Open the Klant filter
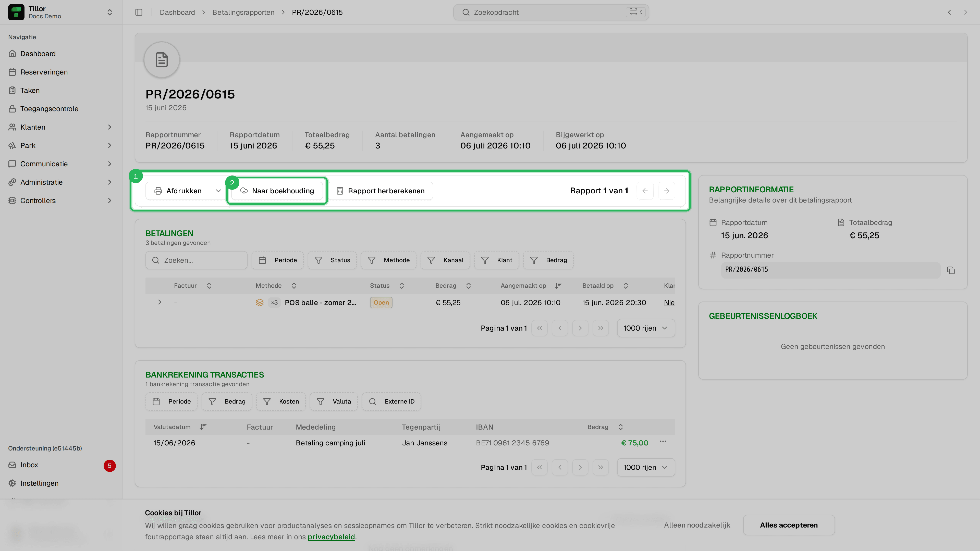Image resolution: width=980 pixels, height=551 pixels. tap(497, 260)
